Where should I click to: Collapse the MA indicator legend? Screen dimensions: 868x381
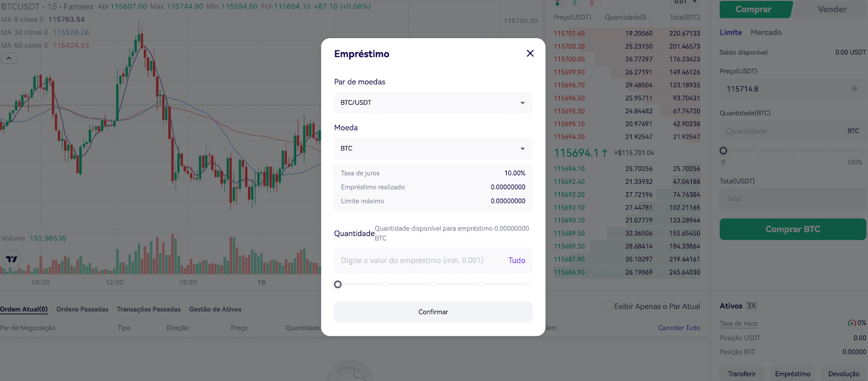[9, 58]
